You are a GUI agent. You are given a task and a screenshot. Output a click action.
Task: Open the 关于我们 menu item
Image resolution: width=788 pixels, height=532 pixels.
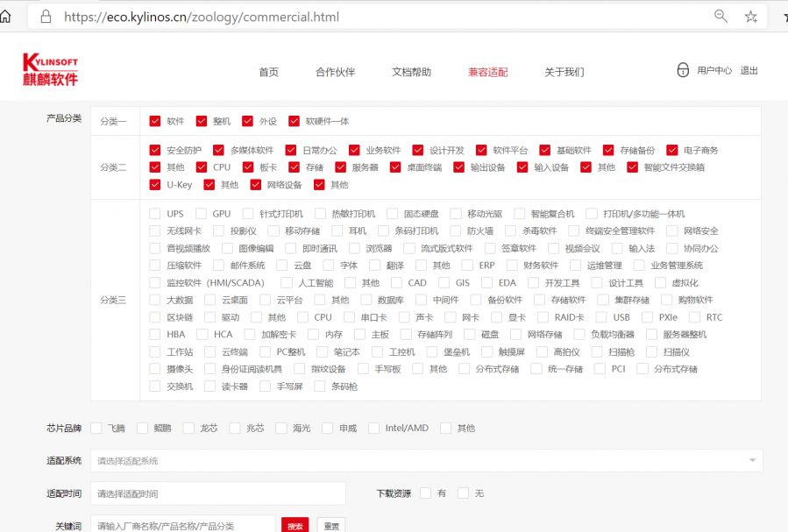[x=564, y=72]
